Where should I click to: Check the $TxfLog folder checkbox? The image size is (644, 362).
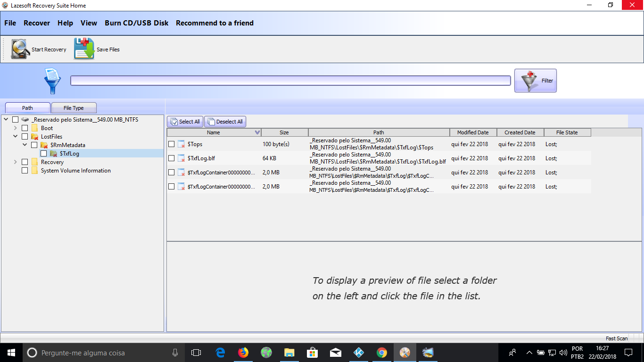click(44, 154)
